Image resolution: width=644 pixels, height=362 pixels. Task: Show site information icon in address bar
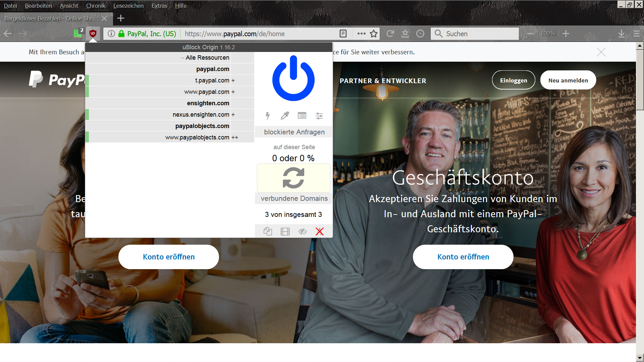(x=111, y=34)
